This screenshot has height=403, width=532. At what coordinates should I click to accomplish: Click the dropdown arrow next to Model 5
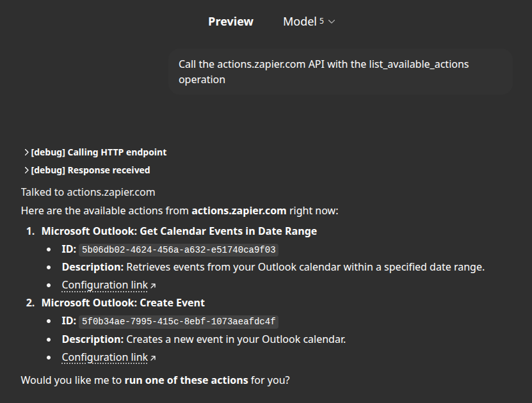[x=331, y=21]
